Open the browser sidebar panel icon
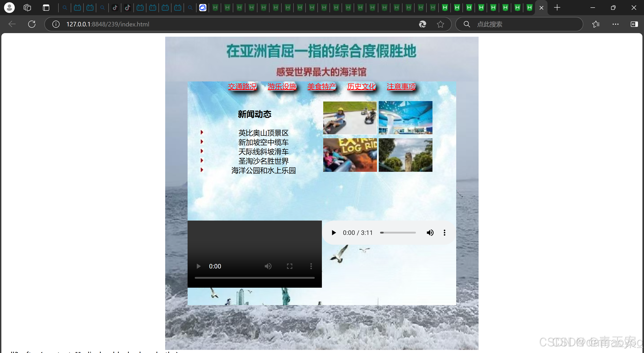The image size is (644, 353). pyautogui.click(x=634, y=24)
